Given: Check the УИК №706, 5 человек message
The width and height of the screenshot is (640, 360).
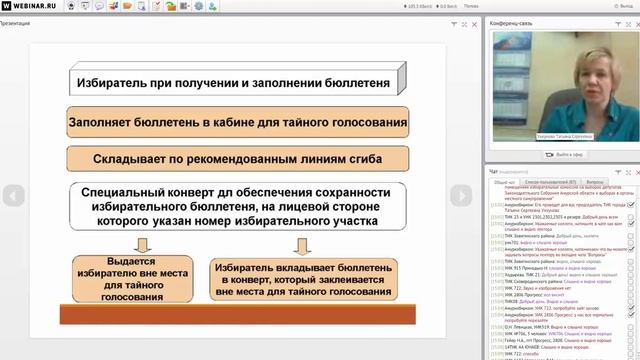Looking at the screenshot, I should click(631, 333).
